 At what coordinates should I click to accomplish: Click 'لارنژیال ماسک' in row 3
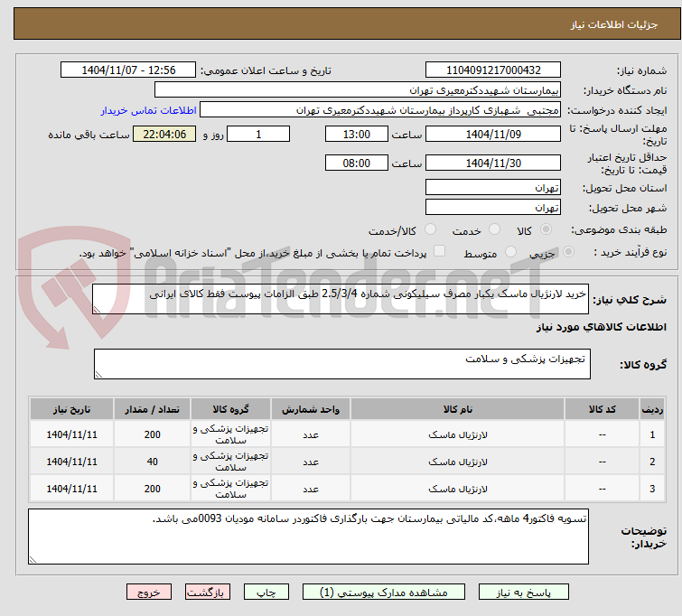(x=458, y=489)
